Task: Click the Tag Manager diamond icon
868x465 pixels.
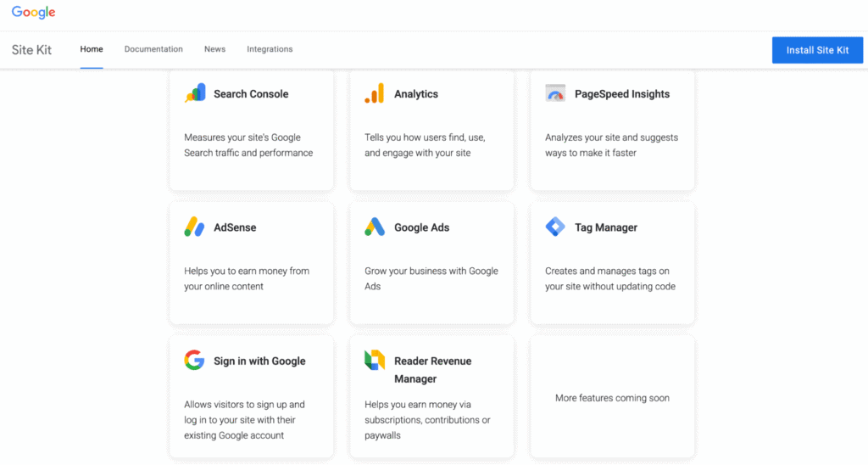Action: pos(555,227)
